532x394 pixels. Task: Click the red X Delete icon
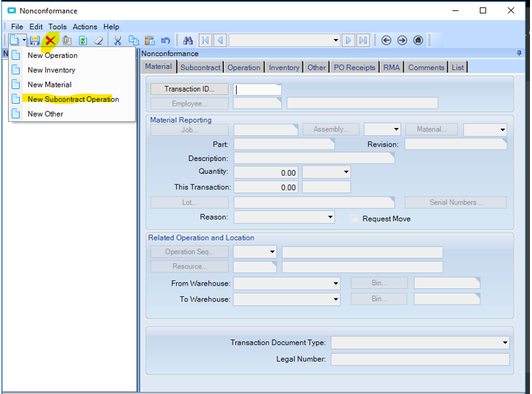(51, 40)
